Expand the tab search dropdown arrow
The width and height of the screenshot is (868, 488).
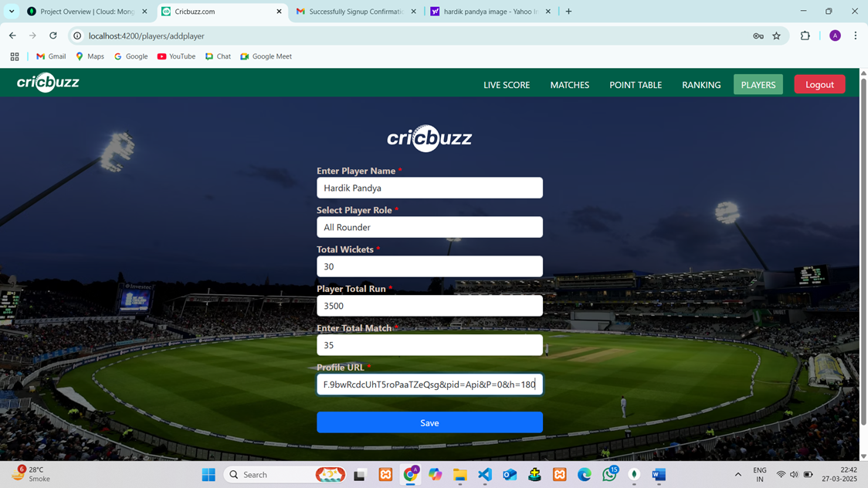(12, 12)
